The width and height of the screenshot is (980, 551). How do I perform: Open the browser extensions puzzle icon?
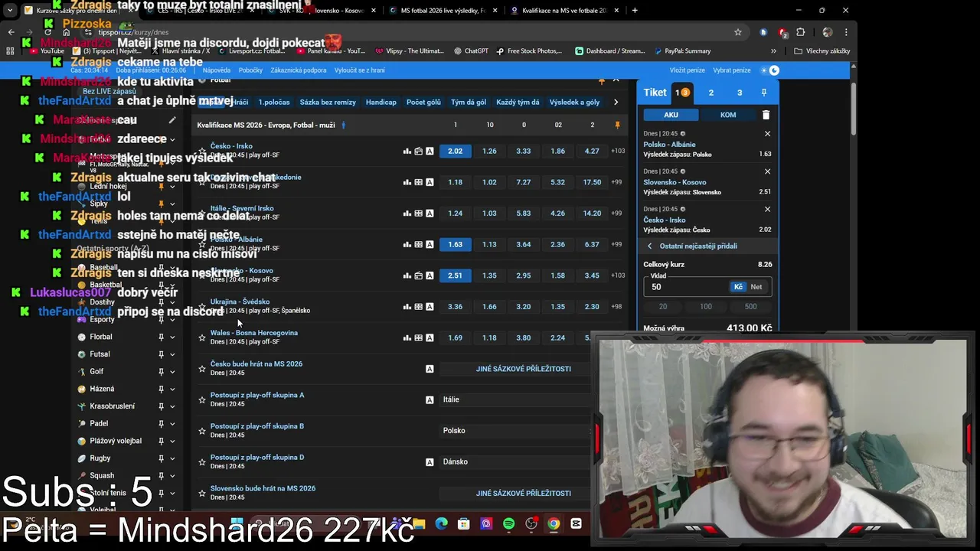[801, 32]
